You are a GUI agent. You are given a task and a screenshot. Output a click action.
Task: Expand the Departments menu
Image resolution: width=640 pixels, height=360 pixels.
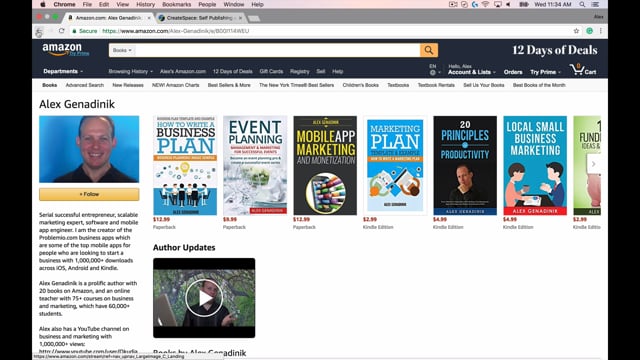click(x=63, y=71)
